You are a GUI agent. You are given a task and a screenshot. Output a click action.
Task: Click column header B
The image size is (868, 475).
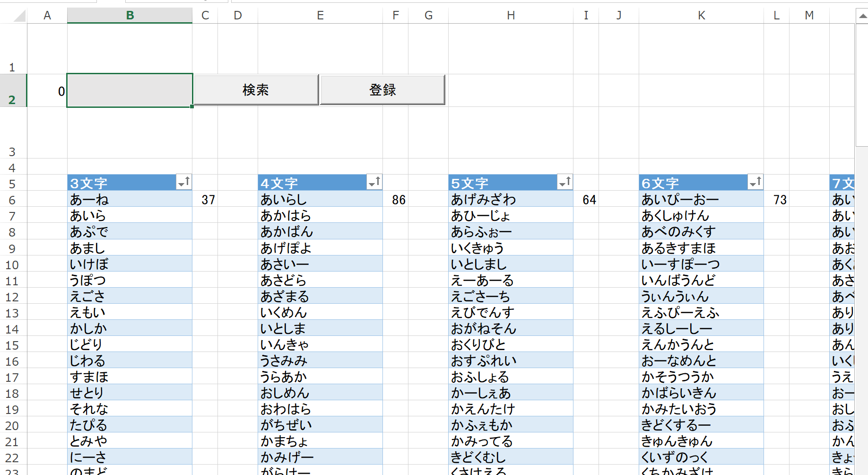pyautogui.click(x=130, y=15)
